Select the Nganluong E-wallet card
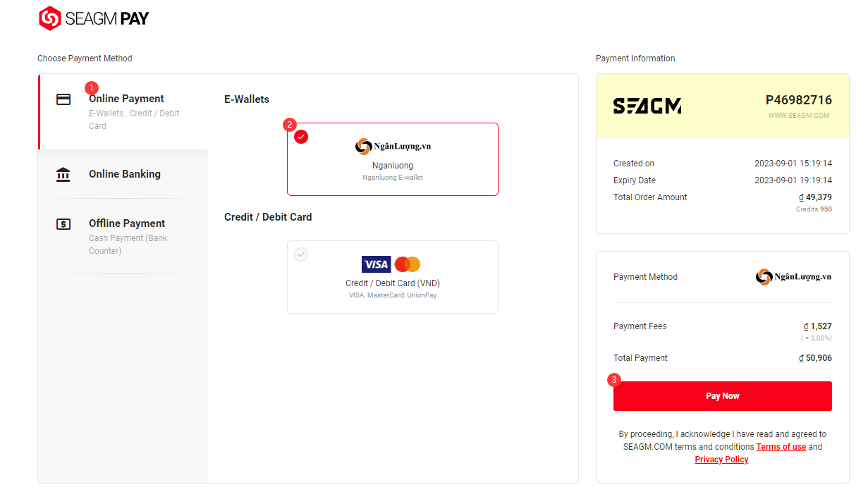The height and width of the screenshot is (504, 868). point(393,159)
